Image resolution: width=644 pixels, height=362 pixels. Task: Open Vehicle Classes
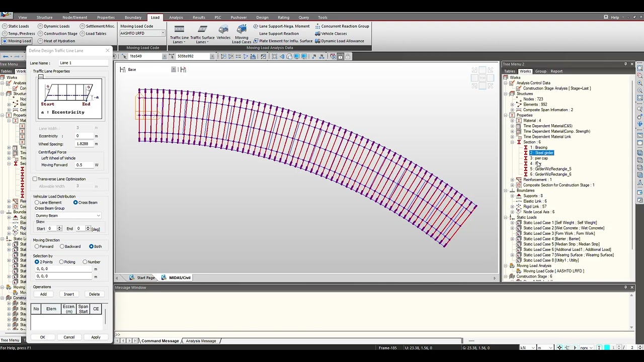(331, 34)
